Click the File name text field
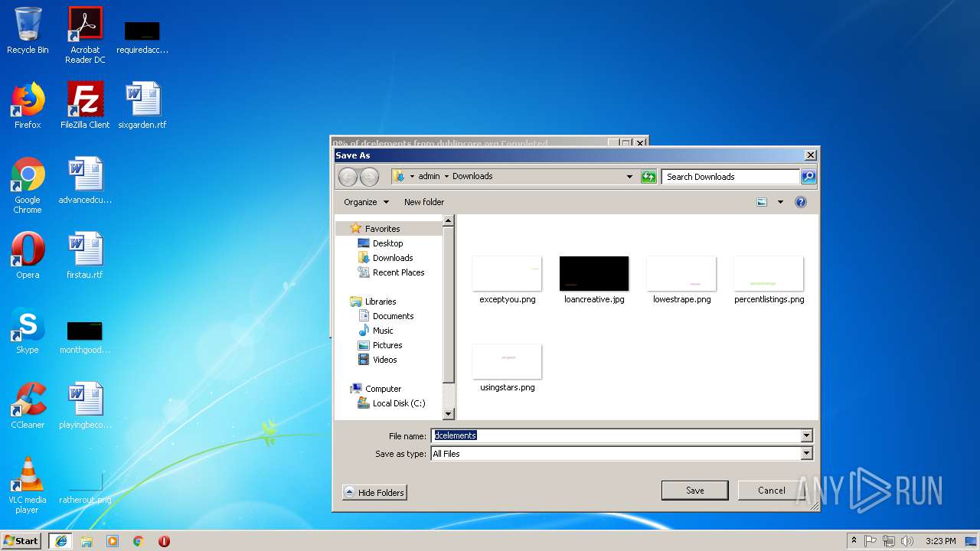The width and height of the screenshot is (980, 551). 616,436
